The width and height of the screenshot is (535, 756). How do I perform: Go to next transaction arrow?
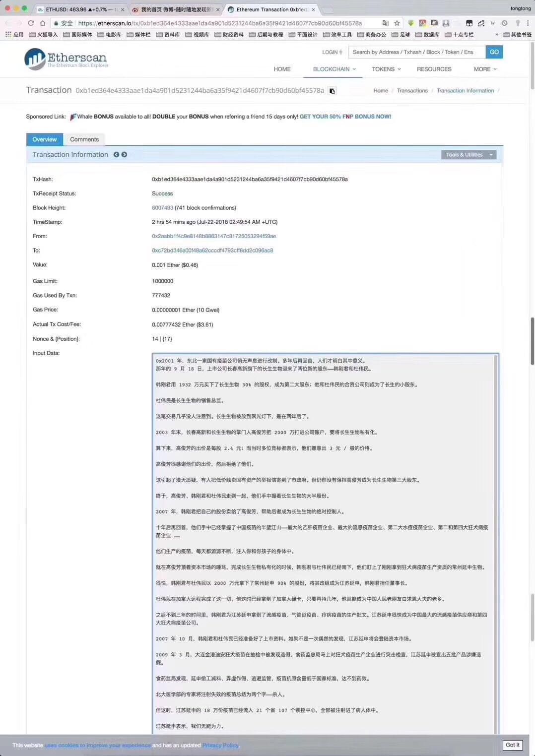[124, 155]
